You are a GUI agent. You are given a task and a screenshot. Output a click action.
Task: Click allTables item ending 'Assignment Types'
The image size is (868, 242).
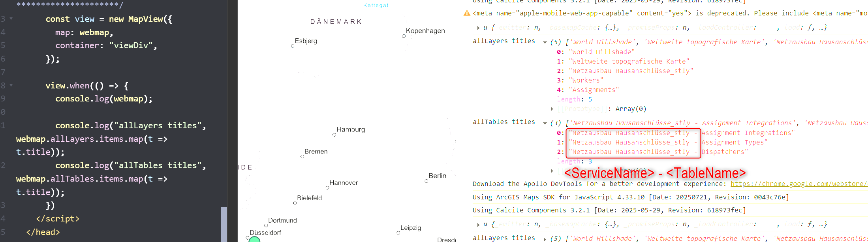coord(668,142)
